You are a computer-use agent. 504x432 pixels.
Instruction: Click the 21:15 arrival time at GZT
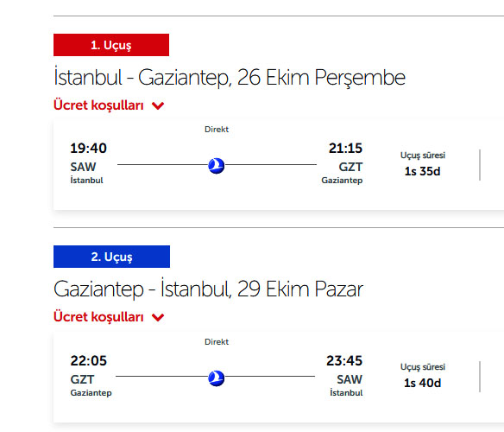[345, 149]
